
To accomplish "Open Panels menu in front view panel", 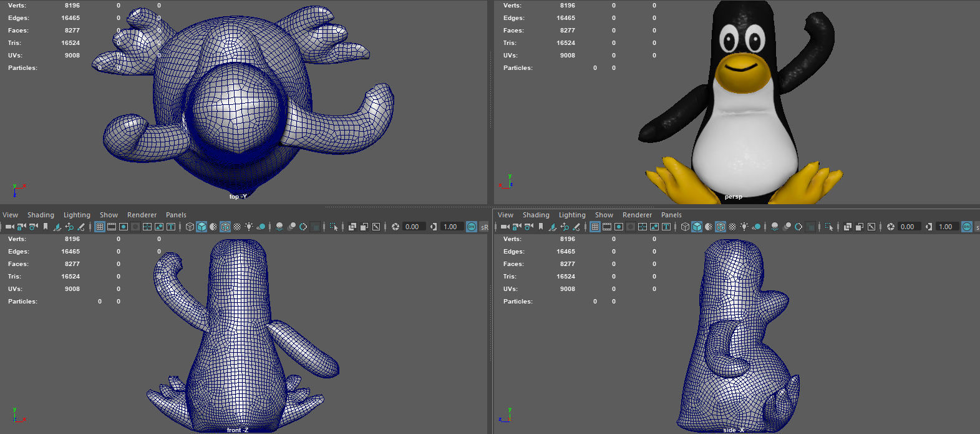I will click(x=176, y=215).
